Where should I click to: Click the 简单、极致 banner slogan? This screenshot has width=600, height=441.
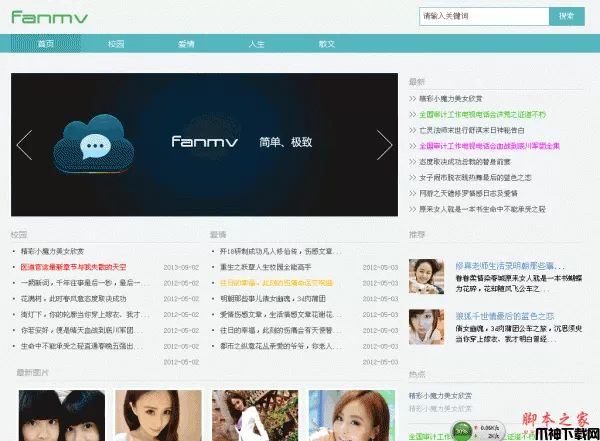(286, 142)
